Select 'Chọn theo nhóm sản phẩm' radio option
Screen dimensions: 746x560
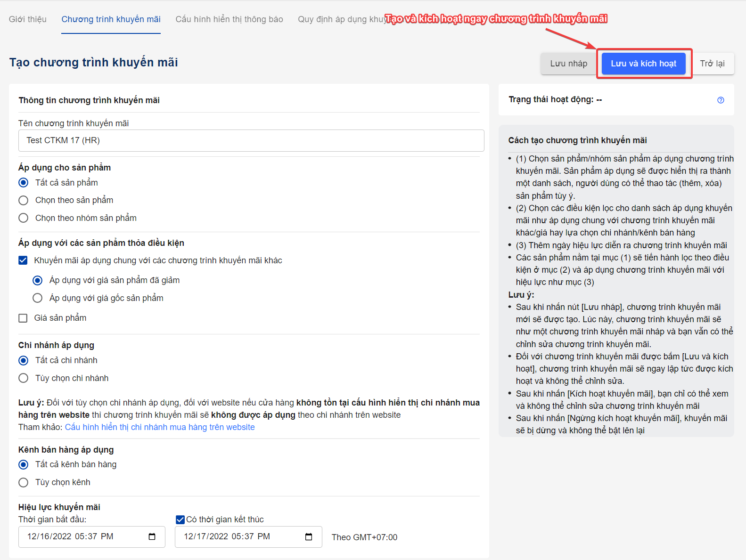(x=23, y=218)
